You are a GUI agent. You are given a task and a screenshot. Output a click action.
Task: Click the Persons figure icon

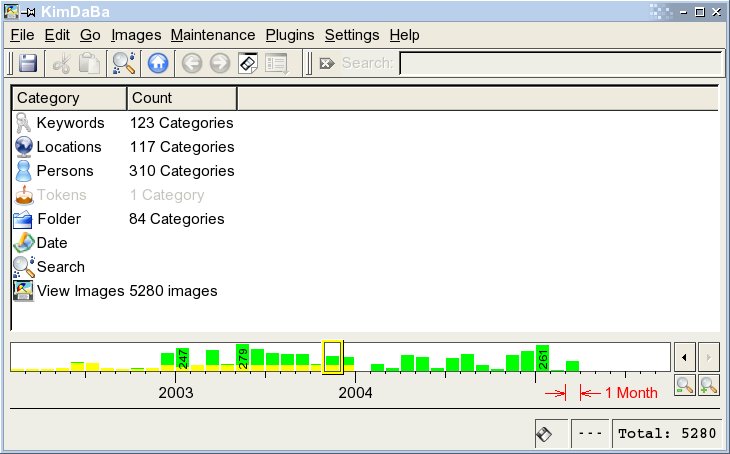tap(23, 171)
